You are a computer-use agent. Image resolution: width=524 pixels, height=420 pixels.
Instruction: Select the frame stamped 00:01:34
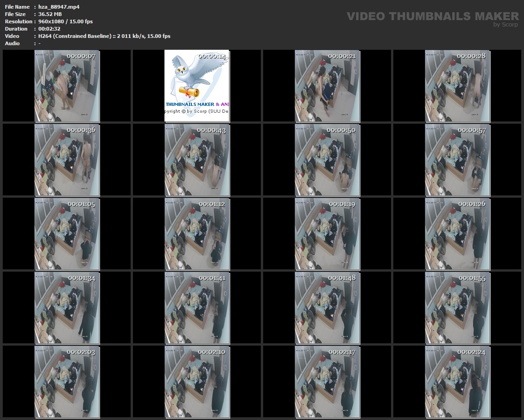pos(67,308)
